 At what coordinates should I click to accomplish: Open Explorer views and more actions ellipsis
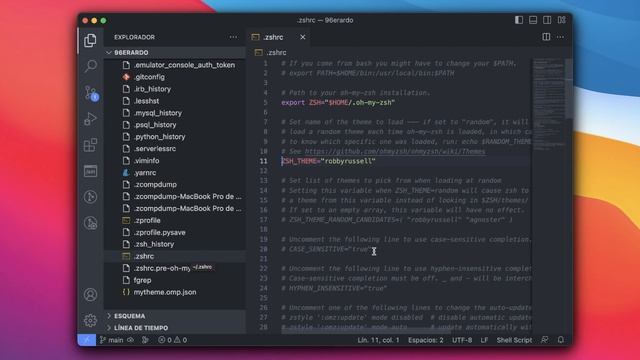233,37
